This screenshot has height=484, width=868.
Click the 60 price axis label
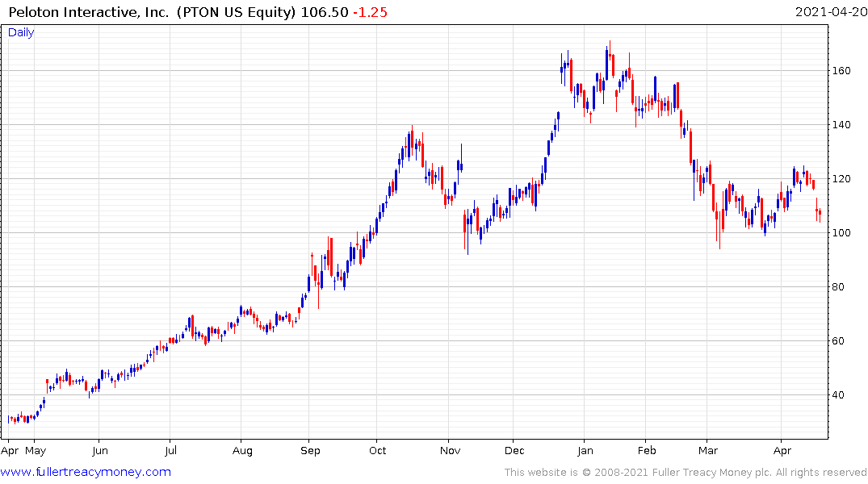tap(838, 341)
